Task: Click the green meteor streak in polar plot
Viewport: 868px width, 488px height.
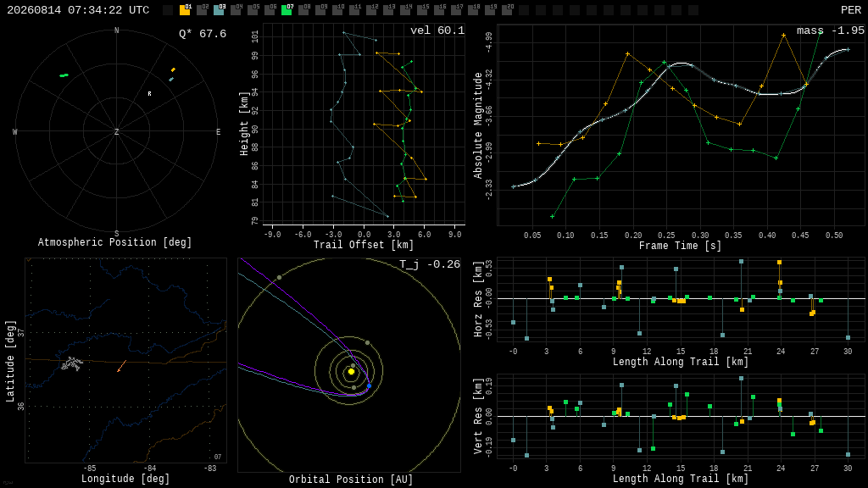Action: point(64,75)
